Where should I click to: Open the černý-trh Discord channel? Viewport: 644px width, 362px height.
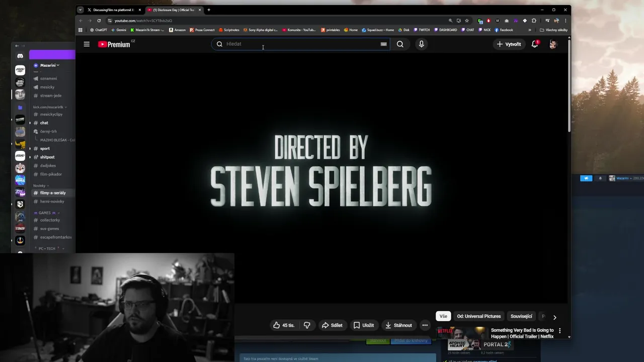tap(48, 131)
